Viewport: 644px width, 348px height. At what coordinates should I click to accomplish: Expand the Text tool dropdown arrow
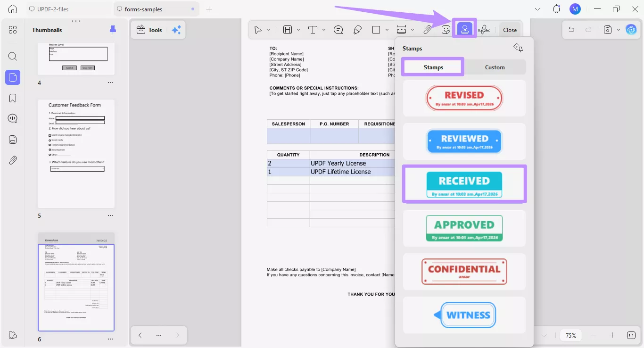324,30
